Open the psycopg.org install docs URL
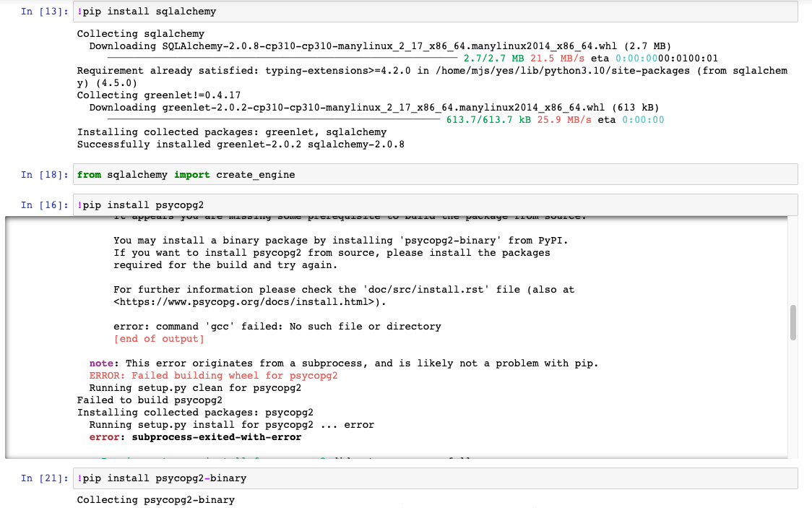The width and height of the screenshot is (812, 508). 246,302
